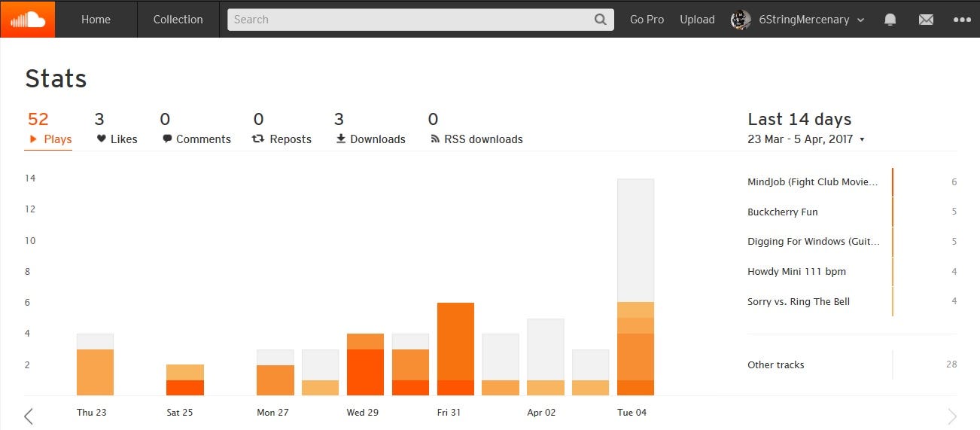Screen dimensions: 980x430
Task: Click the SoundCloud logo
Action: [28, 20]
